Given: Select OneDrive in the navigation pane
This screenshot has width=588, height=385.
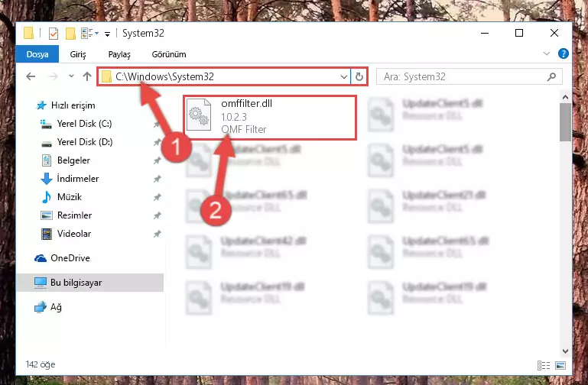Looking at the screenshot, I should (x=62, y=258).
